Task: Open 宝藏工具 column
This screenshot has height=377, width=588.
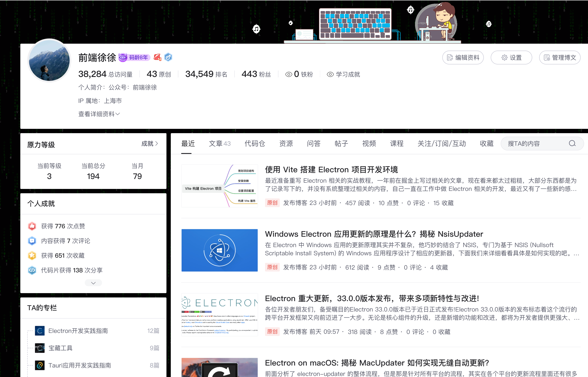Action: tap(61, 348)
